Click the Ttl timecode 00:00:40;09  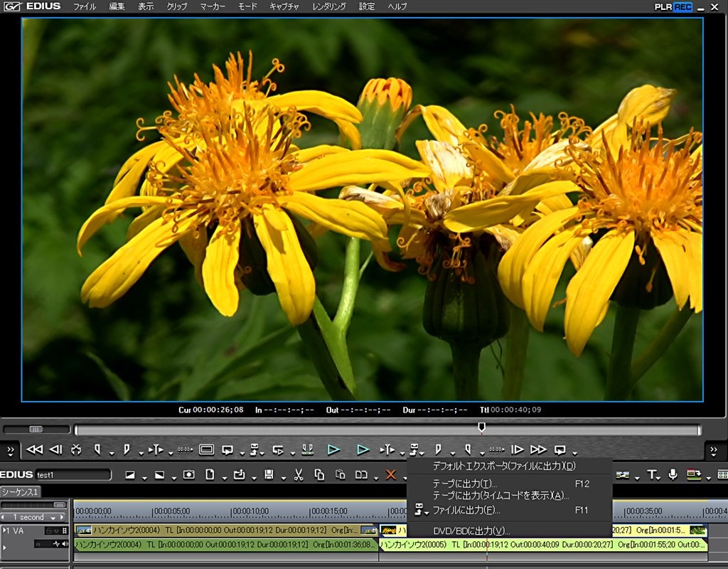tap(516, 410)
